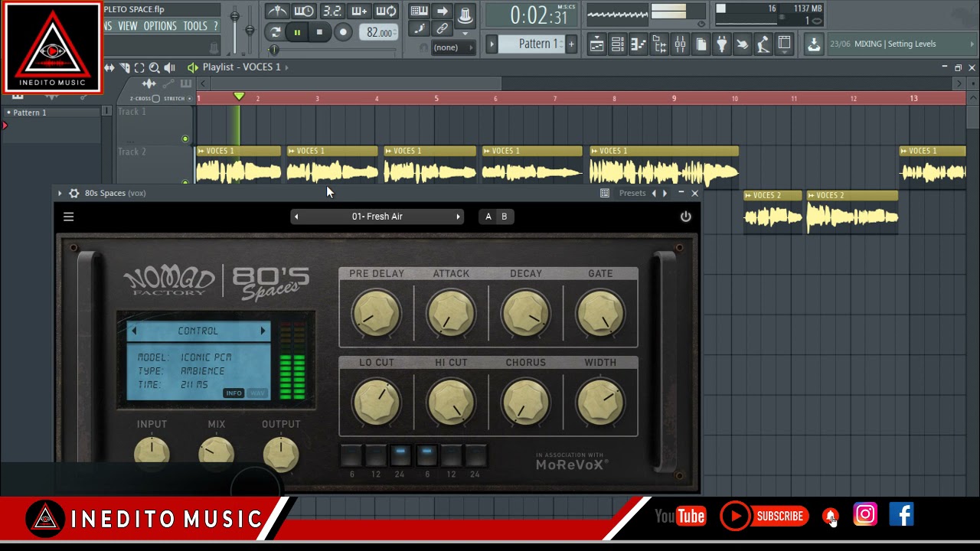Toggle lo-cut slope button 24
Screen dimensions: 980x551
click(400, 455)
